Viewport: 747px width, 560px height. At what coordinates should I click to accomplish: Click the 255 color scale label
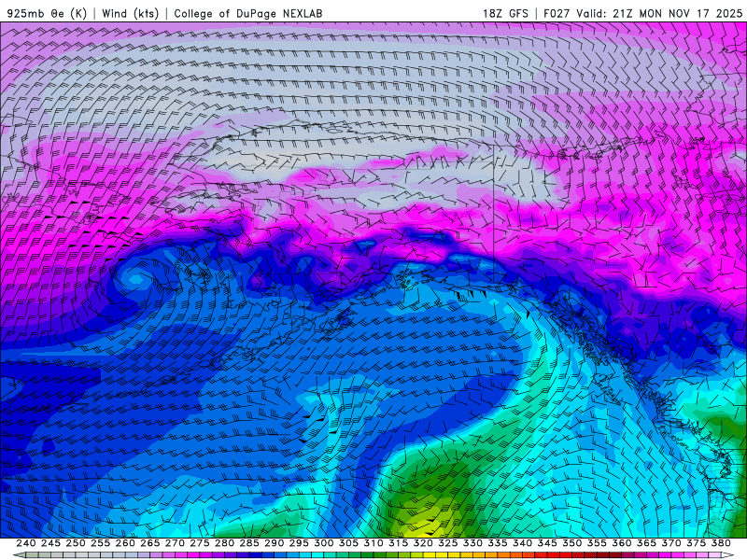click(100, 543)
